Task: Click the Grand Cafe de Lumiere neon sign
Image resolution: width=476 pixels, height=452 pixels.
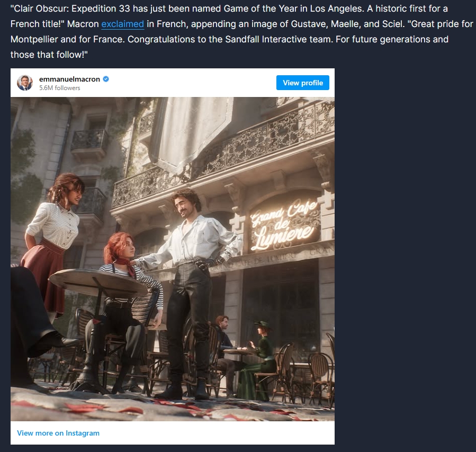Action: [284, 225]
